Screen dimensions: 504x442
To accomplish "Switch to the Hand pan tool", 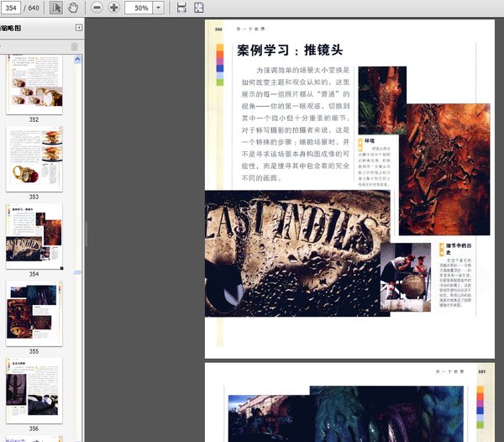I will [72, 8].
